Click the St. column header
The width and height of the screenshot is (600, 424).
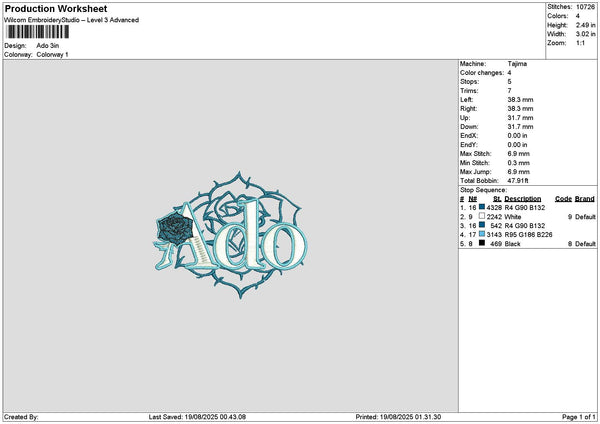[497, 199]
